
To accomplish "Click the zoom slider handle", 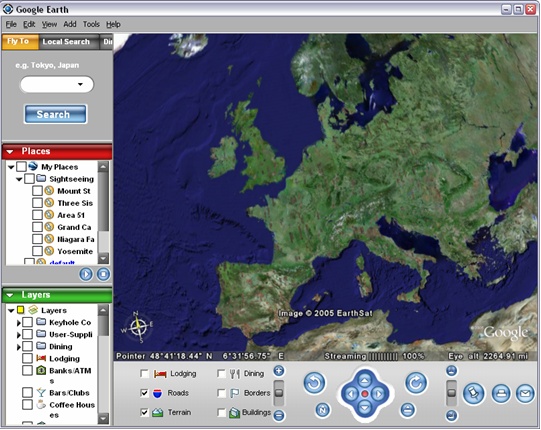I will tap(279, 393).
